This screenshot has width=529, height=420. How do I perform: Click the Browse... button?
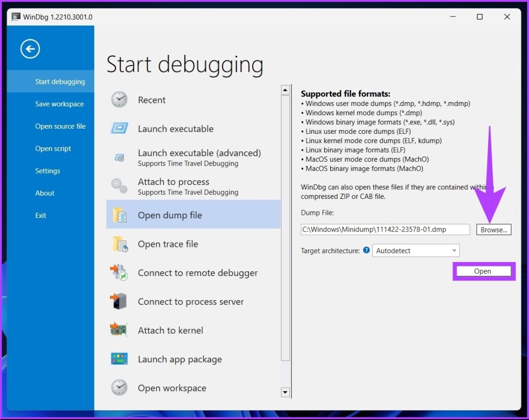coord(493,230)
